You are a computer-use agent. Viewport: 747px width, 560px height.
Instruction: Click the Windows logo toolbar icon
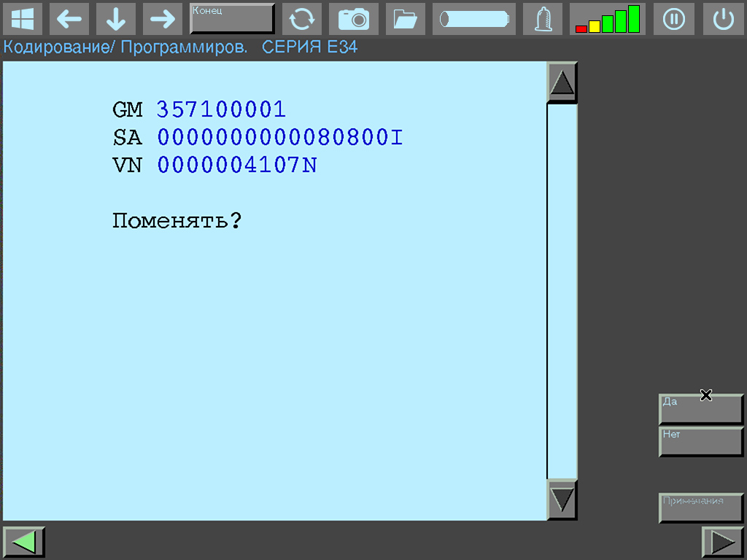coord(22,19)
